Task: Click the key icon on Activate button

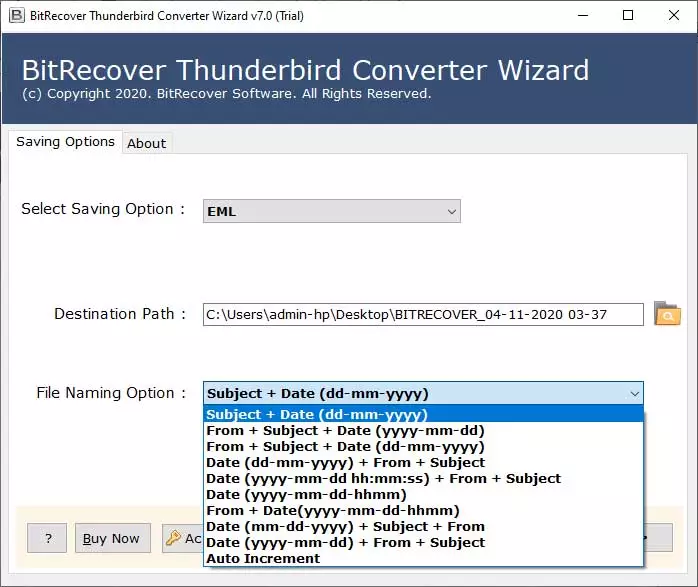Action: pyautogui.click(x=174, y=538)
